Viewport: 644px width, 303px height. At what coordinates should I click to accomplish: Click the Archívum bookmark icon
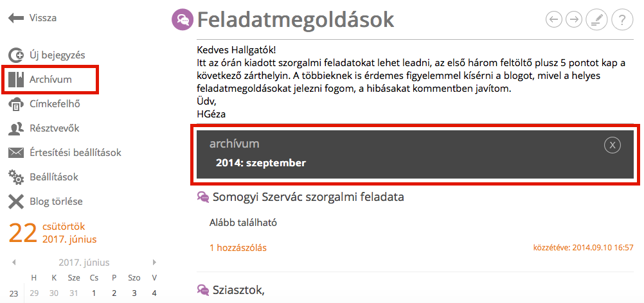[x=16, y=80]
